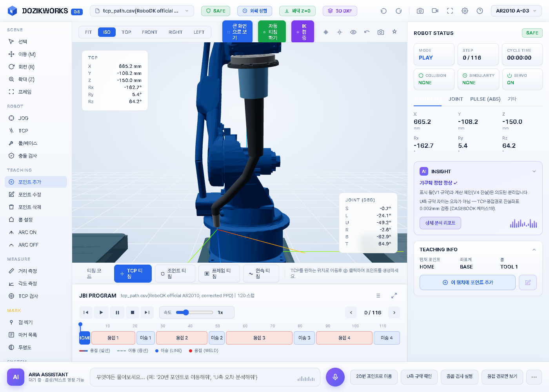
Task: Toggle ARC ON in Teaching
Action: tap(36, 232)
